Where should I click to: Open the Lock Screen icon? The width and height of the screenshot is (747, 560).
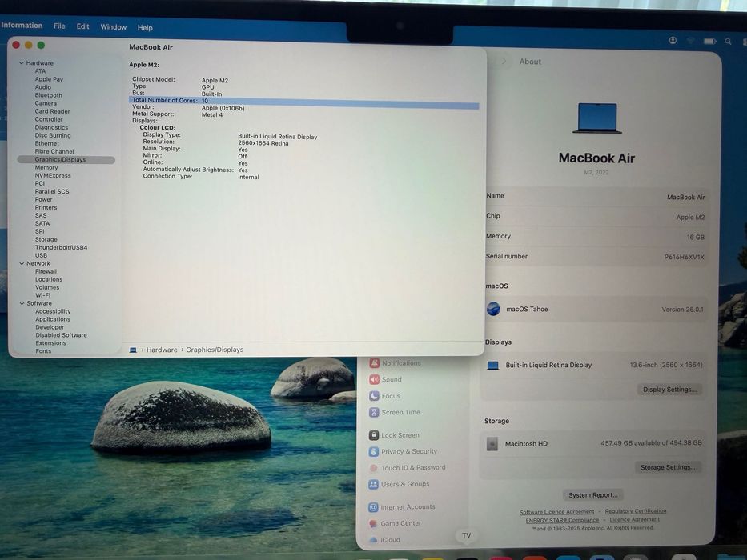tap(374, 435)
